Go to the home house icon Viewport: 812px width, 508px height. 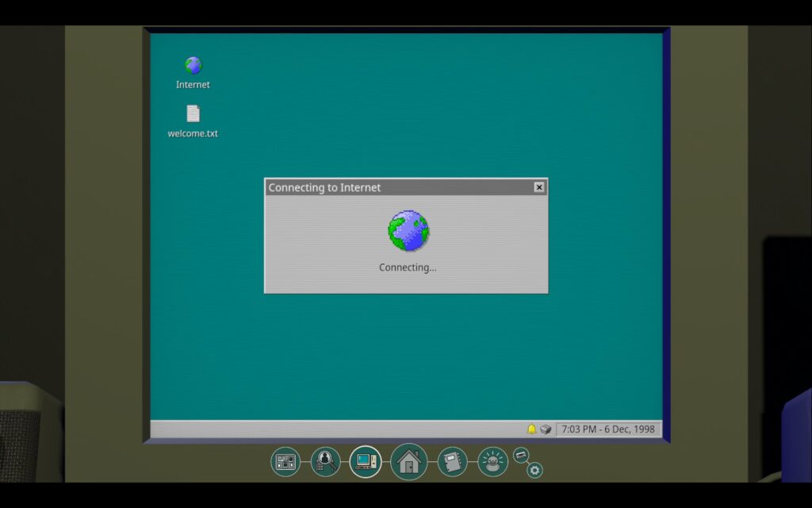point(409,461)
